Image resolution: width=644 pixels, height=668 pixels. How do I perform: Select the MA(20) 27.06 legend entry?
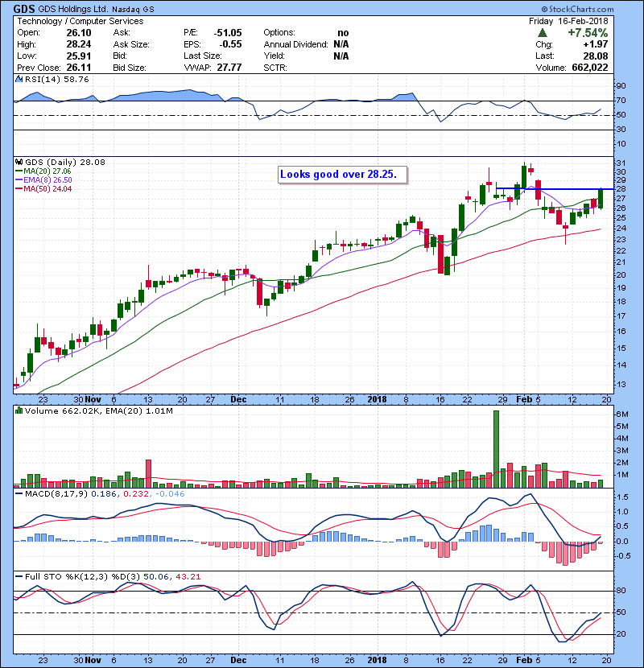47,171
